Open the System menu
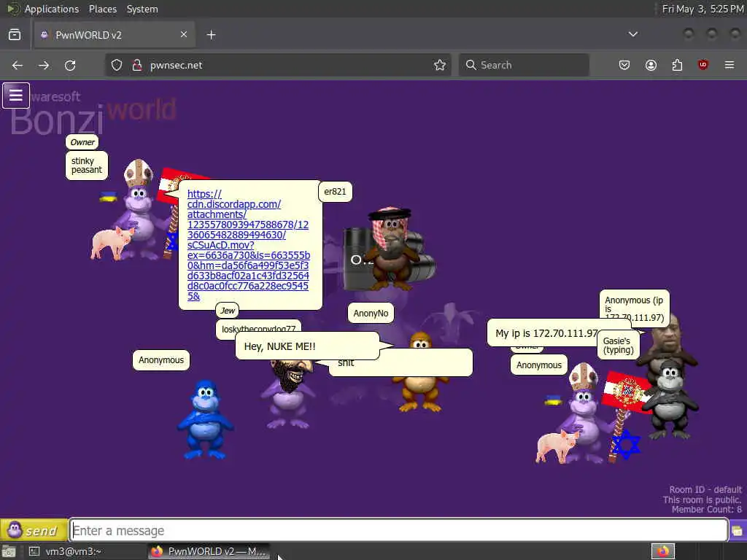This screenshot has height=560, width=747. (x=142, y=9)
